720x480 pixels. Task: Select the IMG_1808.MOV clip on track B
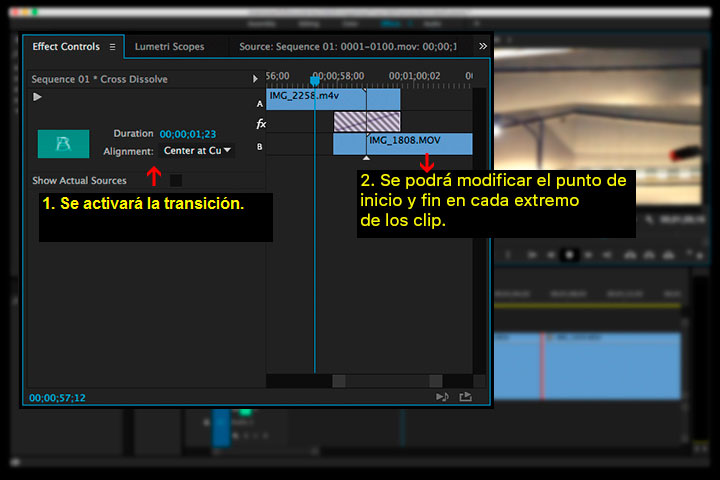pyautogui.click(x=402, y=144)
